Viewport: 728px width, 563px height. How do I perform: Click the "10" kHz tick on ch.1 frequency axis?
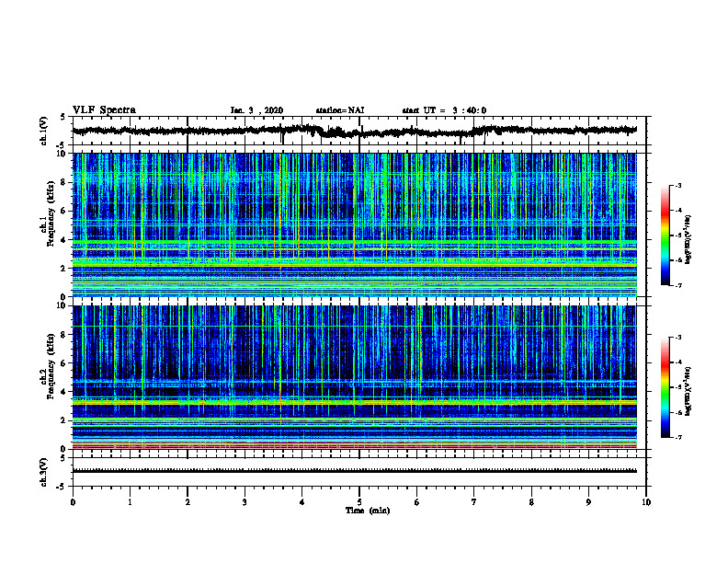tap(63, 154)
